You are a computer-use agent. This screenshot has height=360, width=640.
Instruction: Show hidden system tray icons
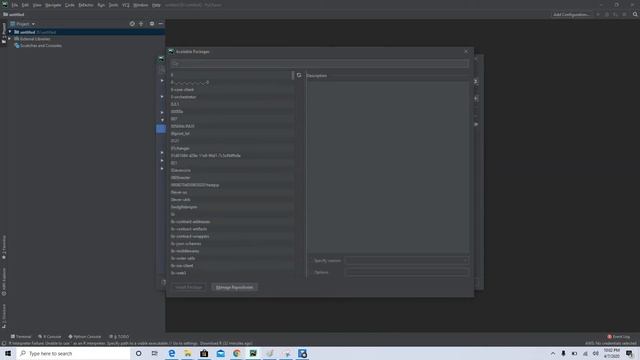[x=553, y=353]
